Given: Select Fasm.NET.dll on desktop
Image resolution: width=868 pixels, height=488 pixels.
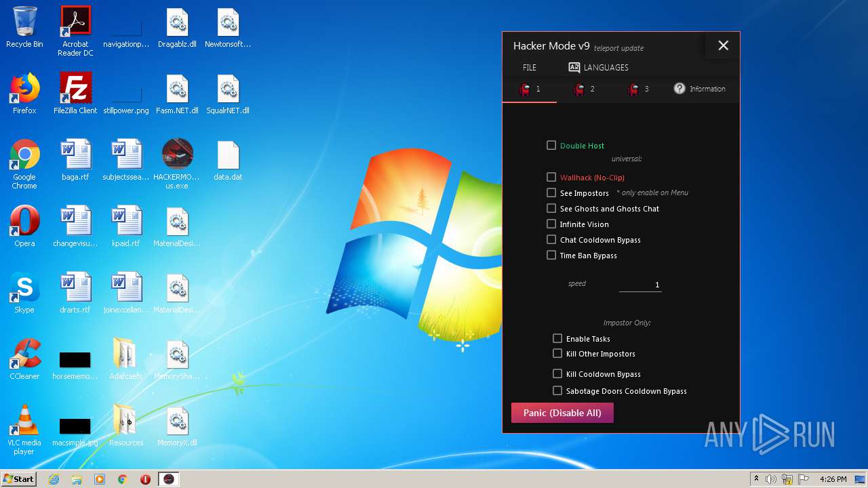Looking at the screenshot, I should pos(177,94).
